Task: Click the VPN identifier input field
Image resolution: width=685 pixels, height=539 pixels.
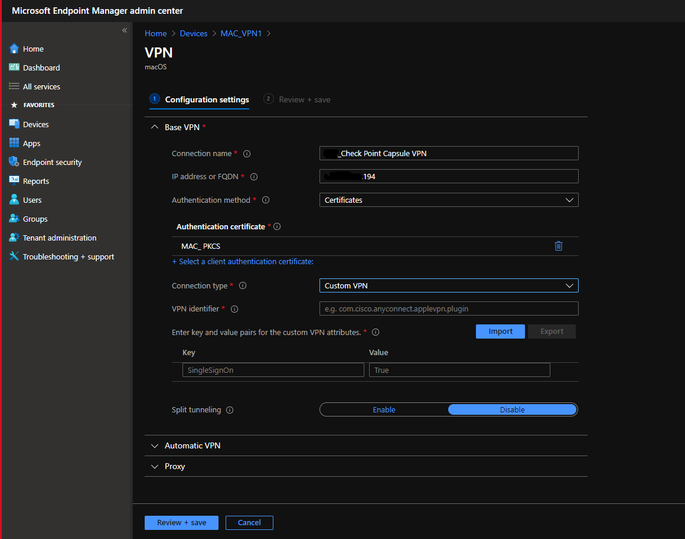Action: (x=448, y=310)
